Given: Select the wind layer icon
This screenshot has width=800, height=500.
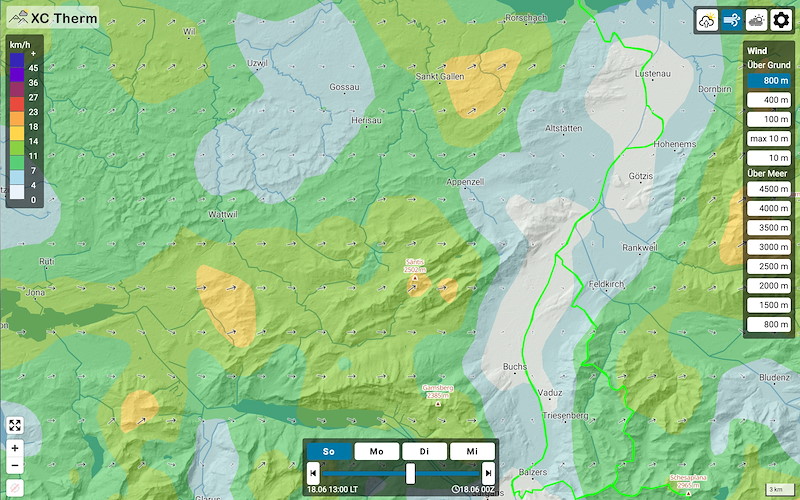Looking at the screenshot, I should pos(731,20).
